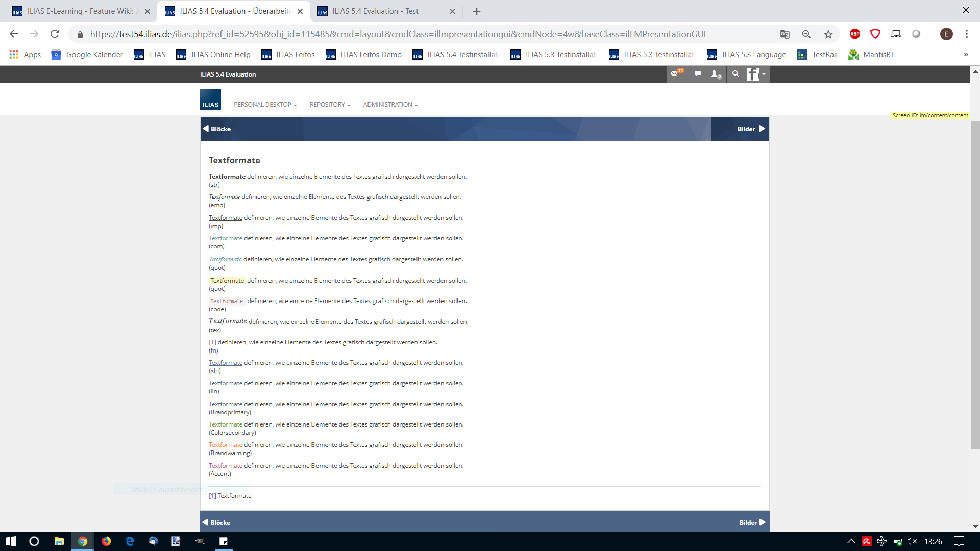This screenshot has width=980, height=551.
Task: Open the chat speech-bubble icon
Action: [x=698, y=74]
